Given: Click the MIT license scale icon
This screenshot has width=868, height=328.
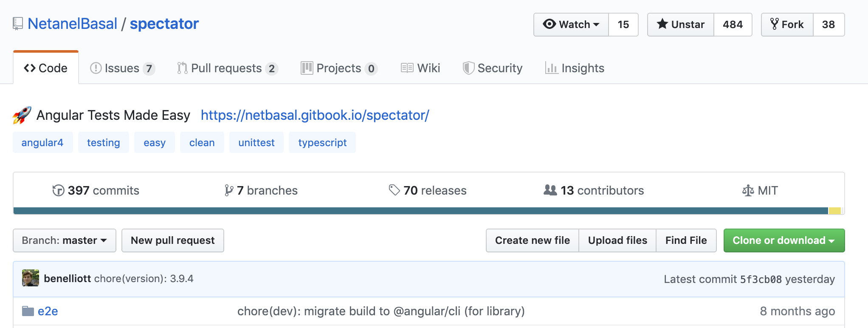Looking at the screenshot, I should pos(748,190).
